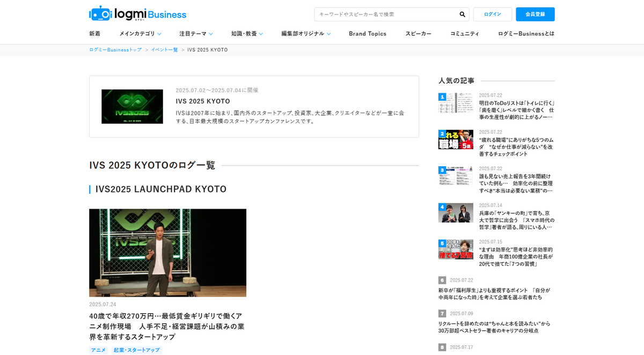Screen dimensions: 644x355
Task: Go to the Brand Topics menu item
Action: point(368,34)
